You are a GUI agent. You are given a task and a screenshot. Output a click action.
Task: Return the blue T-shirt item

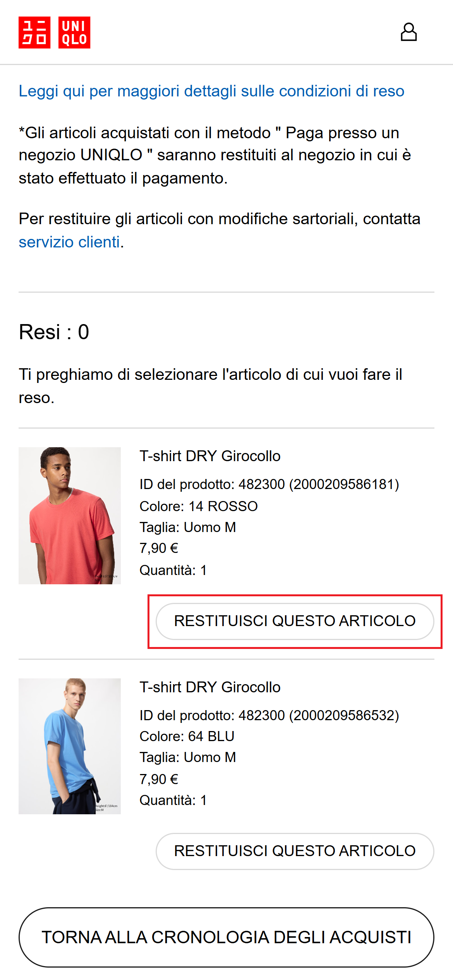coord(295,851)
